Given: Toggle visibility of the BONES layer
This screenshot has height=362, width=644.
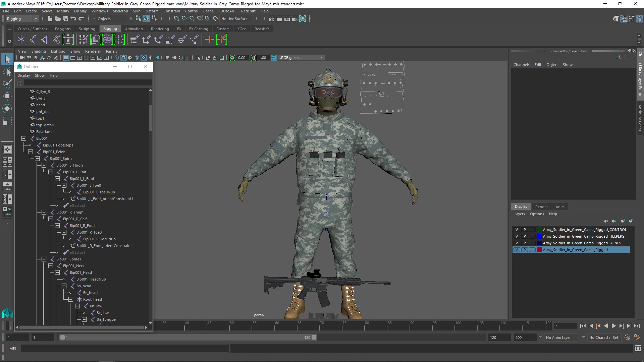Looking at the screenshot, I should (x=517, y=243).
